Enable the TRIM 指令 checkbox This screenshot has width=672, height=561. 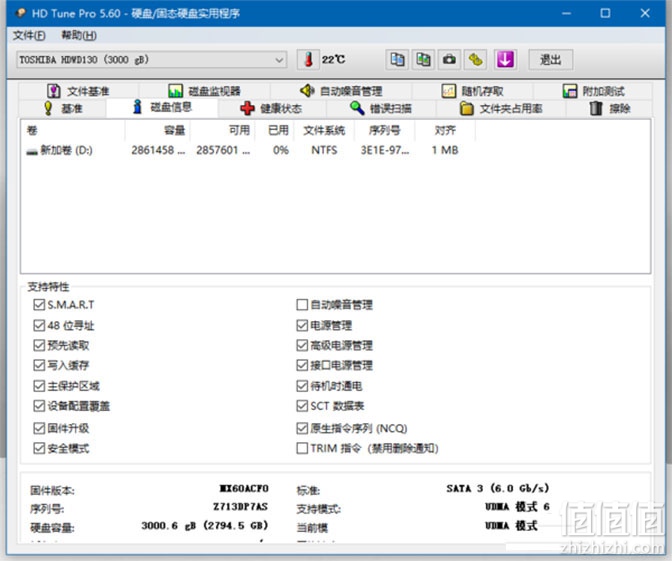click(302, 448)
